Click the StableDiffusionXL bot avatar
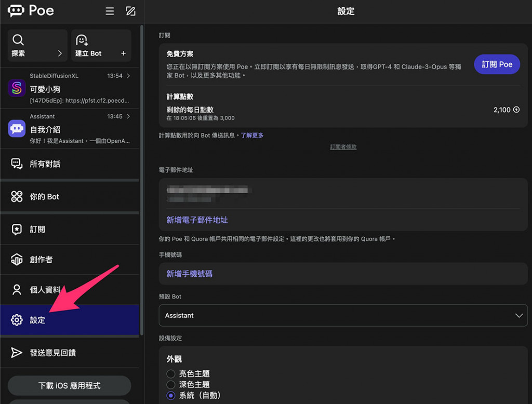Image resolution: width=532 pixels, height=404 pixels. pos(17,88)
